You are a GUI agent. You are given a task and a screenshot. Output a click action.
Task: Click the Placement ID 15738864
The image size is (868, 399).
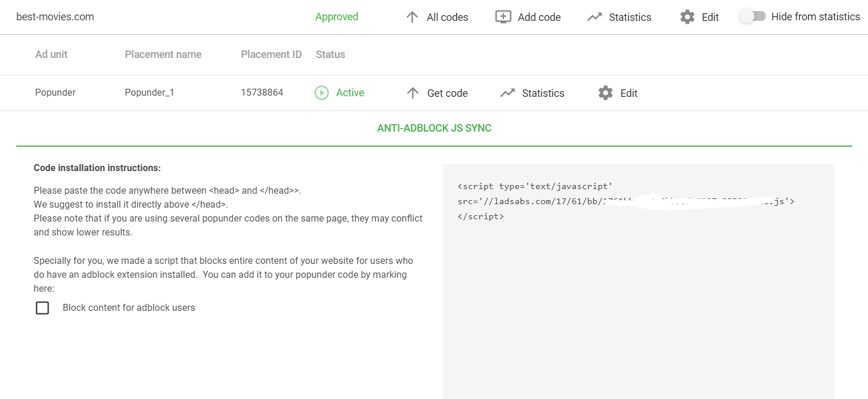[x=262, y=92]
